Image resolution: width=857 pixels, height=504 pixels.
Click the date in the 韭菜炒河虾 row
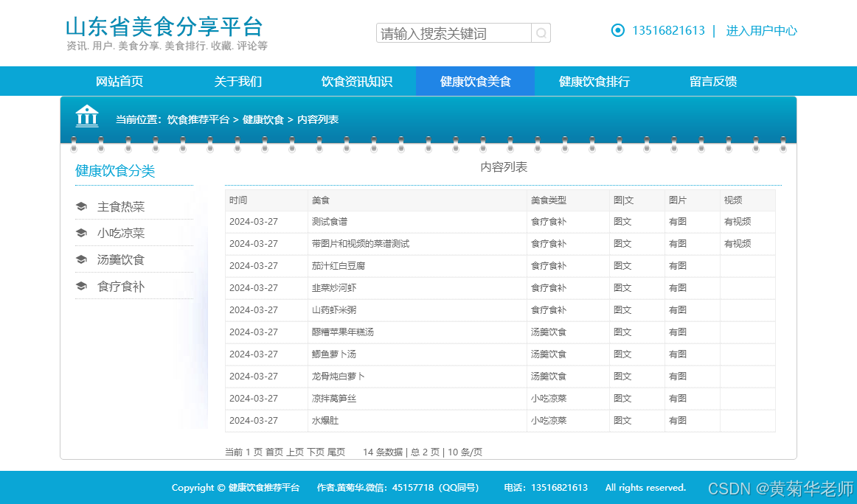(x=254, y=288)
